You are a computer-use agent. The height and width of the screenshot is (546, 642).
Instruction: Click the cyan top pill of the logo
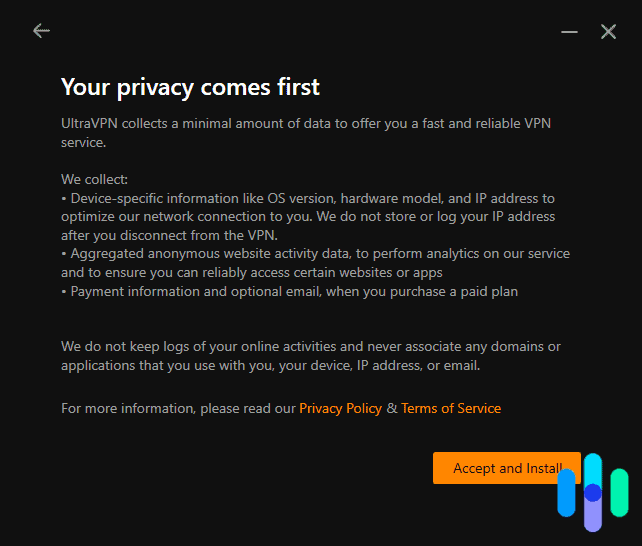(593, 468)
